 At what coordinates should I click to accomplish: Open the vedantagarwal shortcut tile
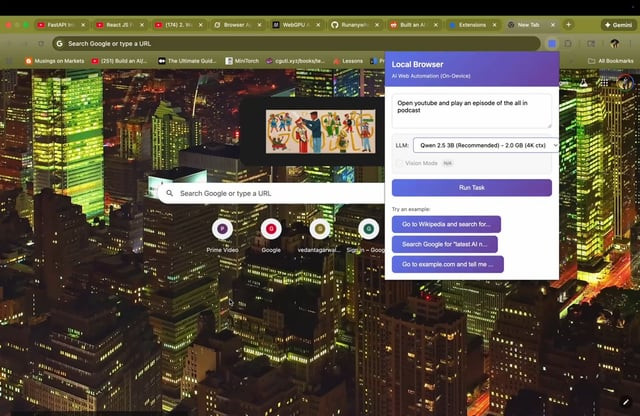pos(320,237)
